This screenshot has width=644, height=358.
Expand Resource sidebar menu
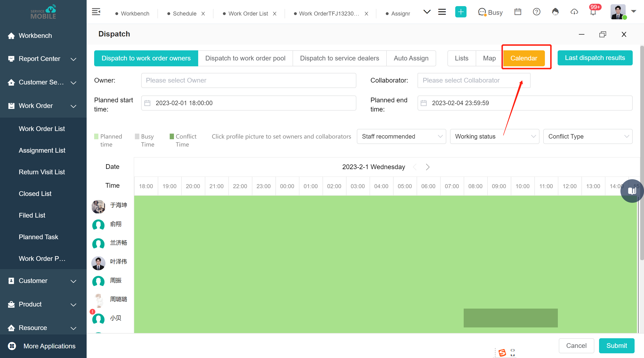point(43,328)
